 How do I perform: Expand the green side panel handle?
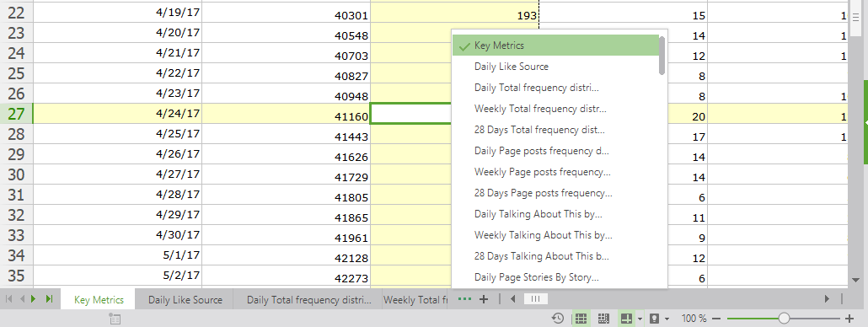tap(865, 121)
